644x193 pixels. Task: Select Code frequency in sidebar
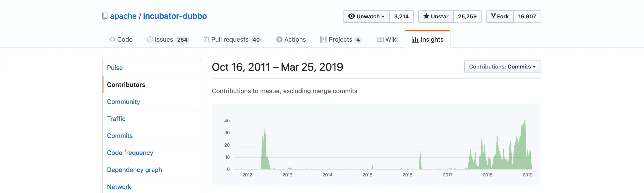(130, 153)
